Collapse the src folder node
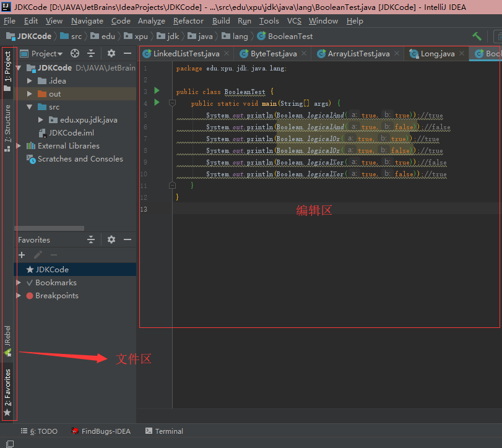The width and height of the screenshot is (502, 448). click(30, 107)
